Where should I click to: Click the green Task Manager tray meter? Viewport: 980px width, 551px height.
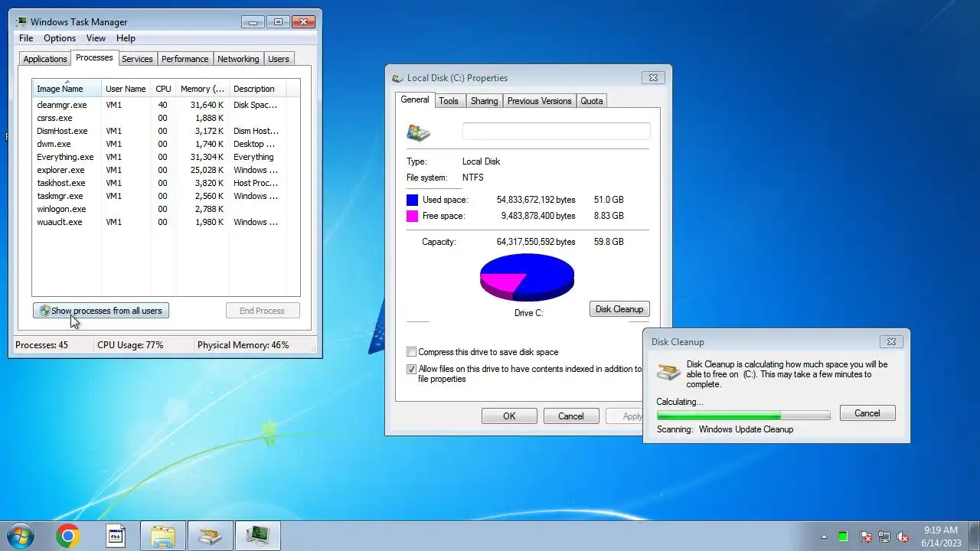tap(843, 536)
